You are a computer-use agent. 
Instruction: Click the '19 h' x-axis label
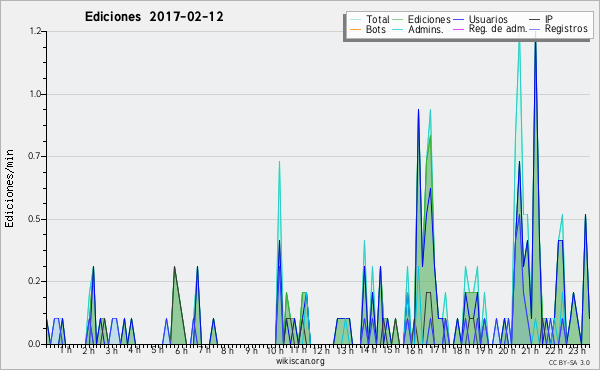coord(484,351)
